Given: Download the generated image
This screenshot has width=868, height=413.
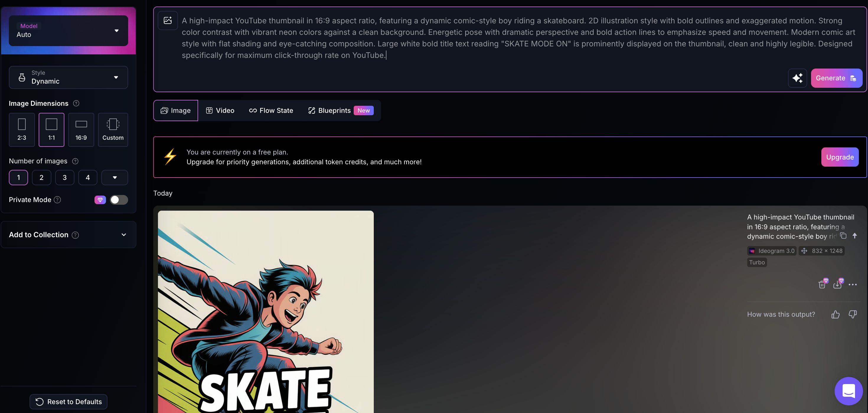Looking at the screenshot, I should pyautogui.click(x=838, y=284).
